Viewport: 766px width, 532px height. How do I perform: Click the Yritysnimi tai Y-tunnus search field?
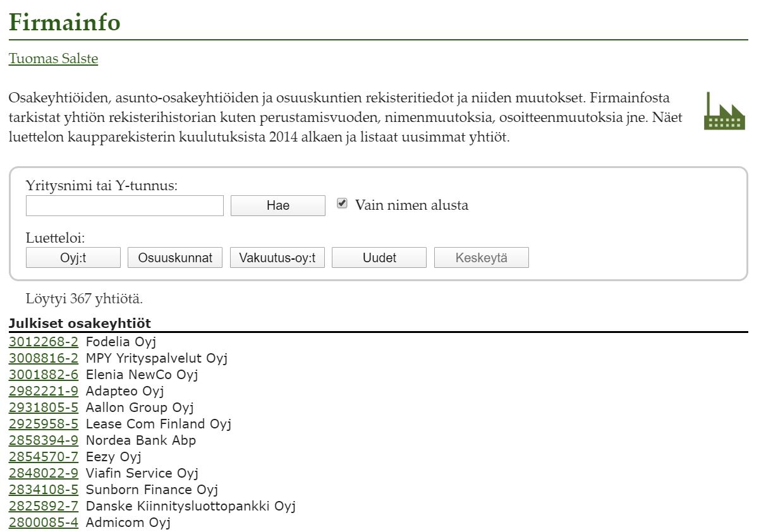125,206
